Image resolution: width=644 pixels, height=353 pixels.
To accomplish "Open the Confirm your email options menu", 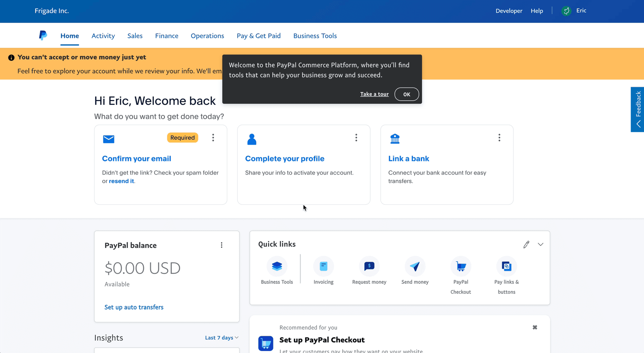I will coord(213,138).
